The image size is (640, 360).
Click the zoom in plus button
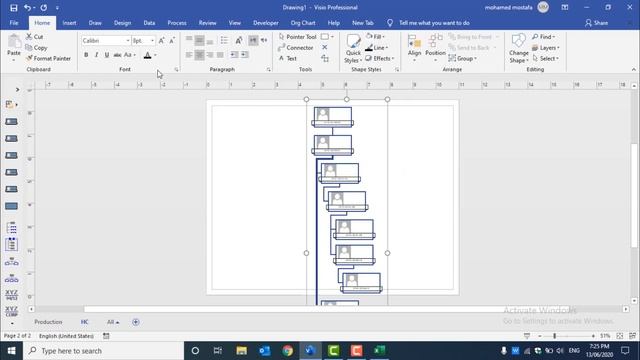click(x=593, y=336)
